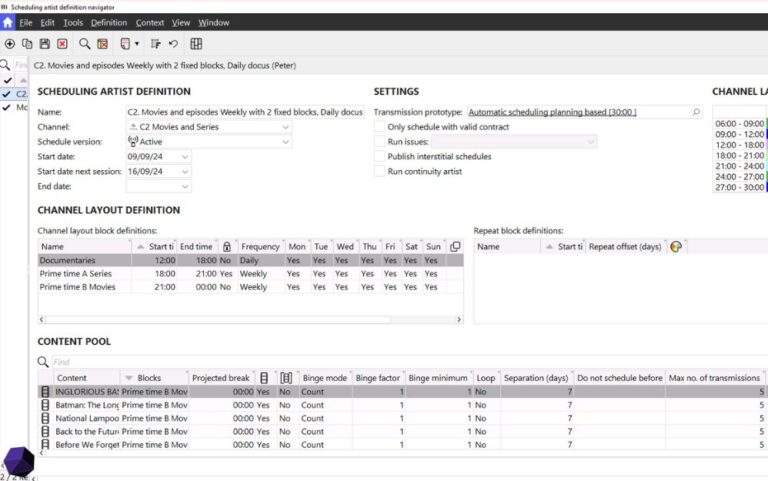Screen dimensions: 768x481
Task: Save the definition with the floppy disk icon
Action: click(x=44, y=44)
